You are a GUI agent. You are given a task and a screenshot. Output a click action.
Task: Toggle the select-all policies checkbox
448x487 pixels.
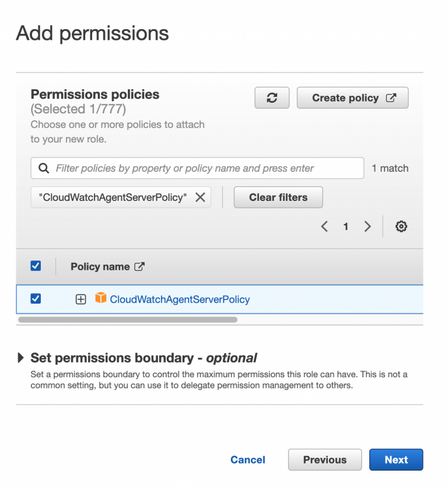coord(36,266)
